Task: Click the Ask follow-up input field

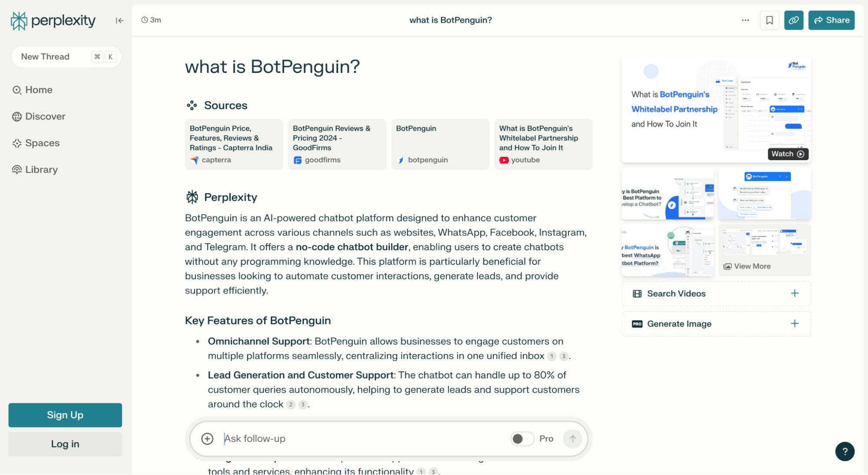Action: pyautogui.click(x=360, y=439)
